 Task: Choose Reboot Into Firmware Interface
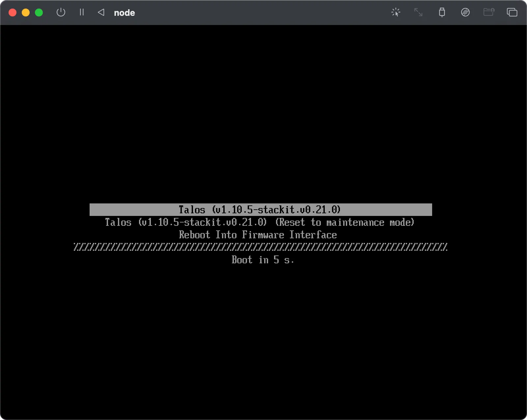(258, 235)
